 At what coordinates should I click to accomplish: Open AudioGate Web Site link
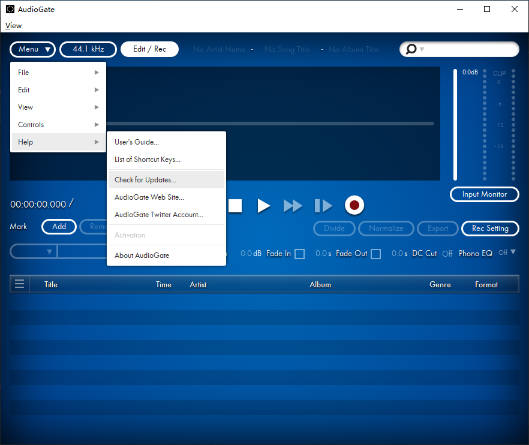click(166, 197)
